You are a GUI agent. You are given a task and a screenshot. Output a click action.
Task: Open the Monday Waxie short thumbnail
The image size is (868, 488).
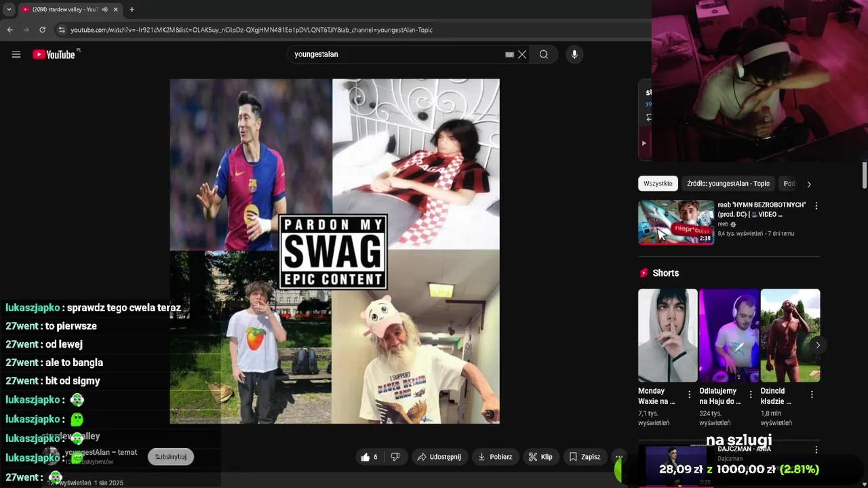pos(667,335)
